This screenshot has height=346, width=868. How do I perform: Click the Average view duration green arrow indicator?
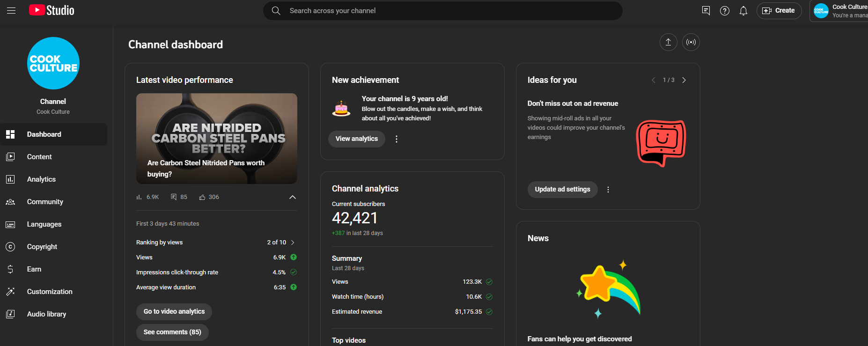pos(294,287)
